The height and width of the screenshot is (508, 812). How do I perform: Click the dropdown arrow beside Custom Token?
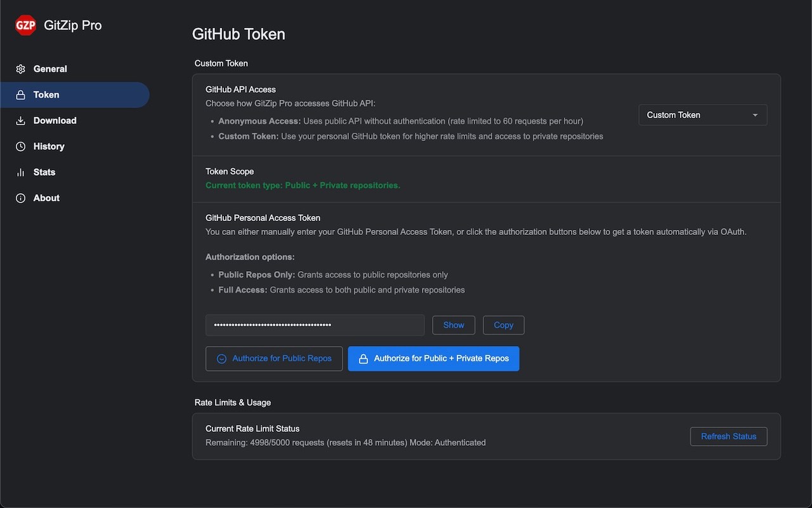click(x=755, y=115)
